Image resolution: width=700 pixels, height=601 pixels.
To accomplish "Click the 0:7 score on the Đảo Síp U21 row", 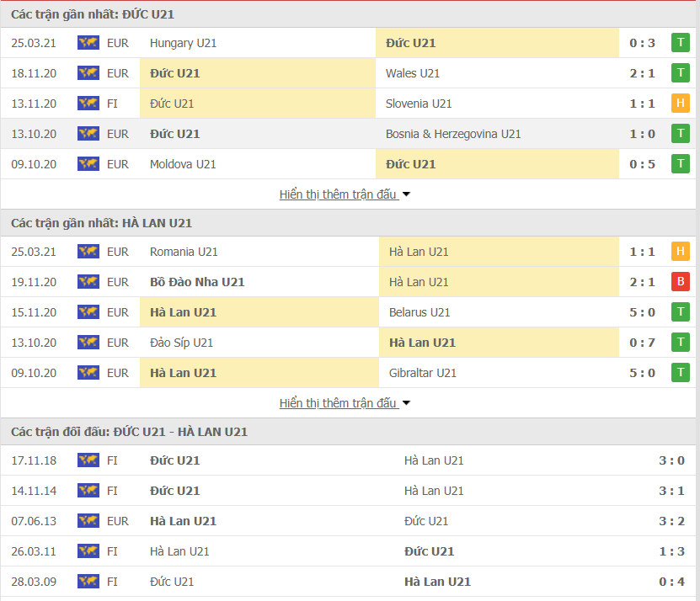I will coord(643,343).
